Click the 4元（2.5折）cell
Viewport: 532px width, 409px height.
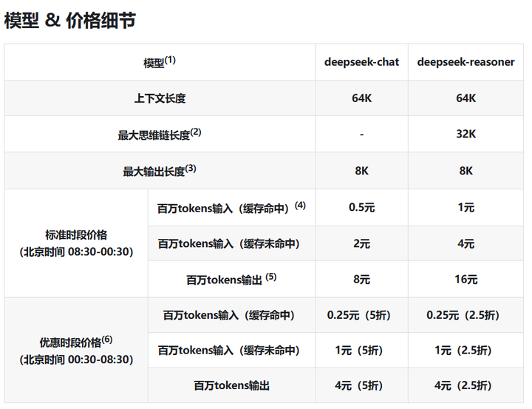(465, 385)
